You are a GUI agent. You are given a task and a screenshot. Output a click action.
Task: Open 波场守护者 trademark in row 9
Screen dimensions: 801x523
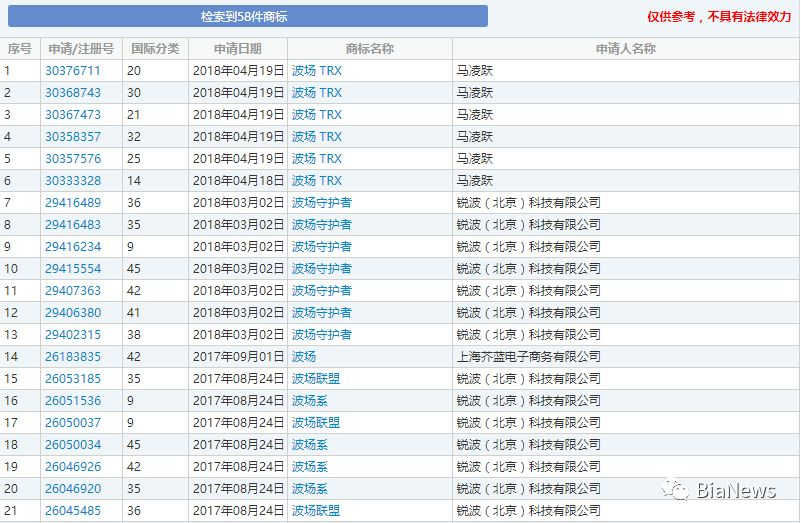pos(321,246)
